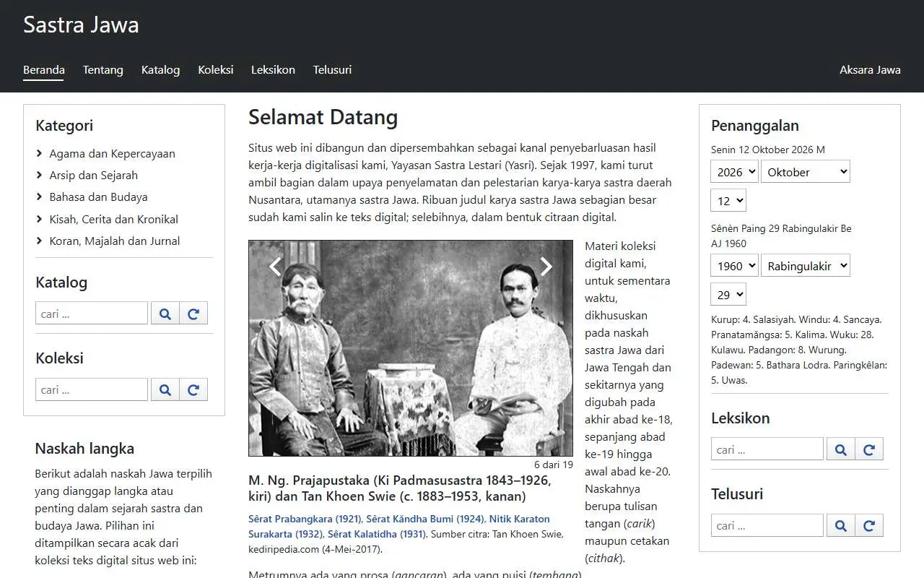Open the Telusuri navigation item
Screen dimensions: 924x578
332,70
